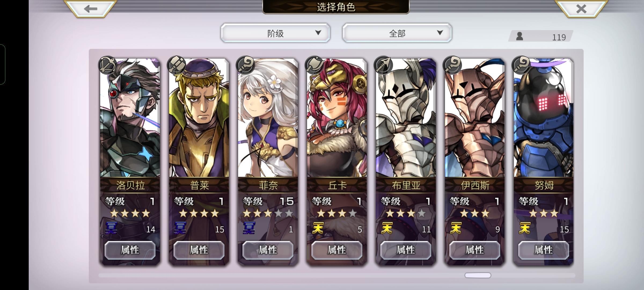Click the 冥 element icon on 洛贝拉
Screen dimensions: 644x290
pos(111,228)
